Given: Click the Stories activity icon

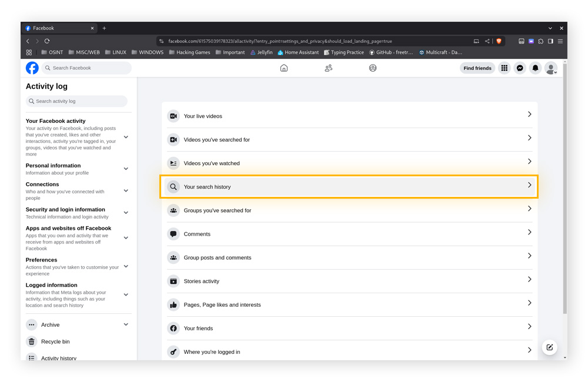Looking at the screenshot, I should click(173, 281).
